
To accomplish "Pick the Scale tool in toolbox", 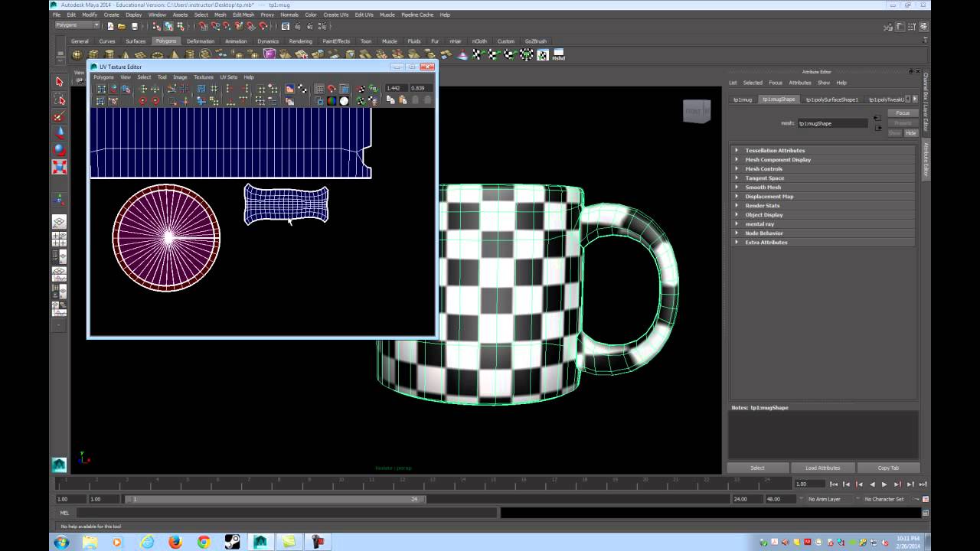I will (60, 167).
